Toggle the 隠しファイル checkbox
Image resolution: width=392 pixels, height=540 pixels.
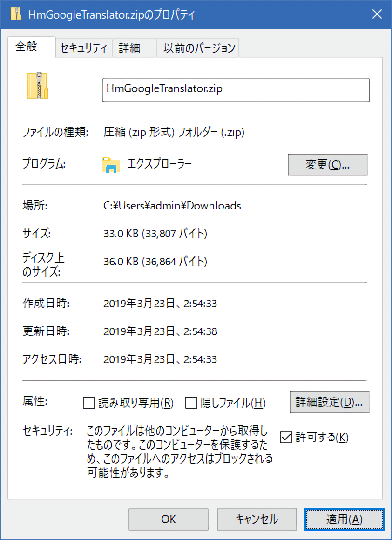point(191,403)
